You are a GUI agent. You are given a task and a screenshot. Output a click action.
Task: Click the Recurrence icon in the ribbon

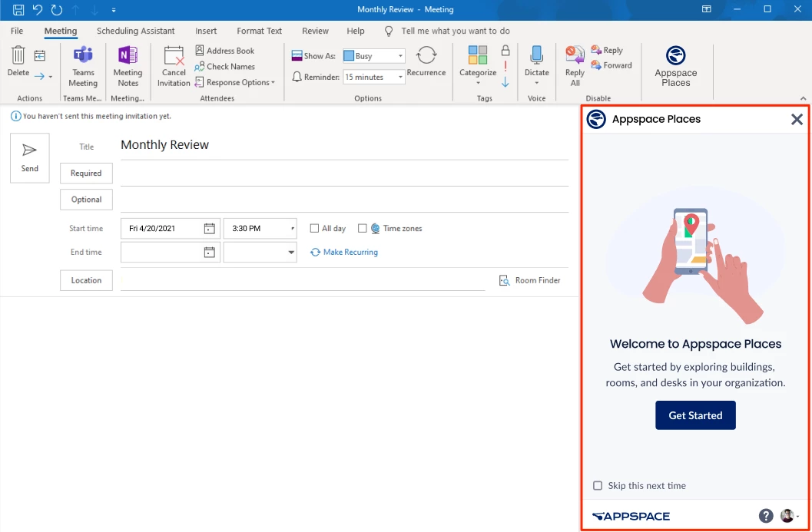point(426,61)
